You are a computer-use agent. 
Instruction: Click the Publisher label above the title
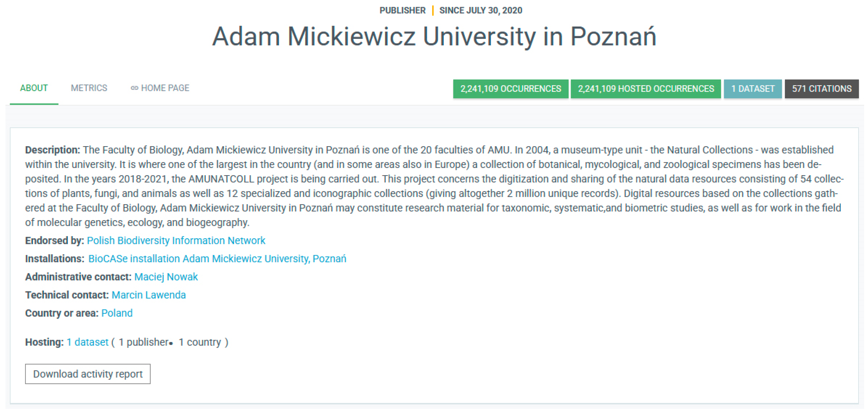(402, 10)
